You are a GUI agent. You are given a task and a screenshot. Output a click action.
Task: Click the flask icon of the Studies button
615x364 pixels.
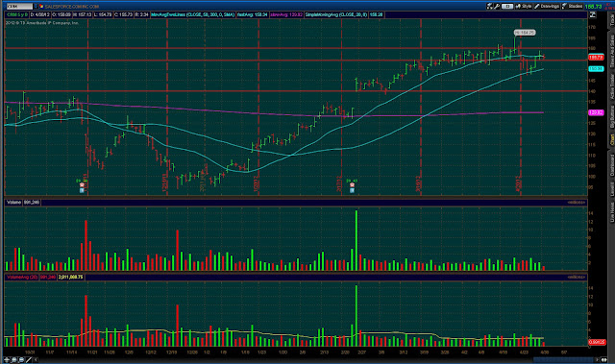(565, 7)
